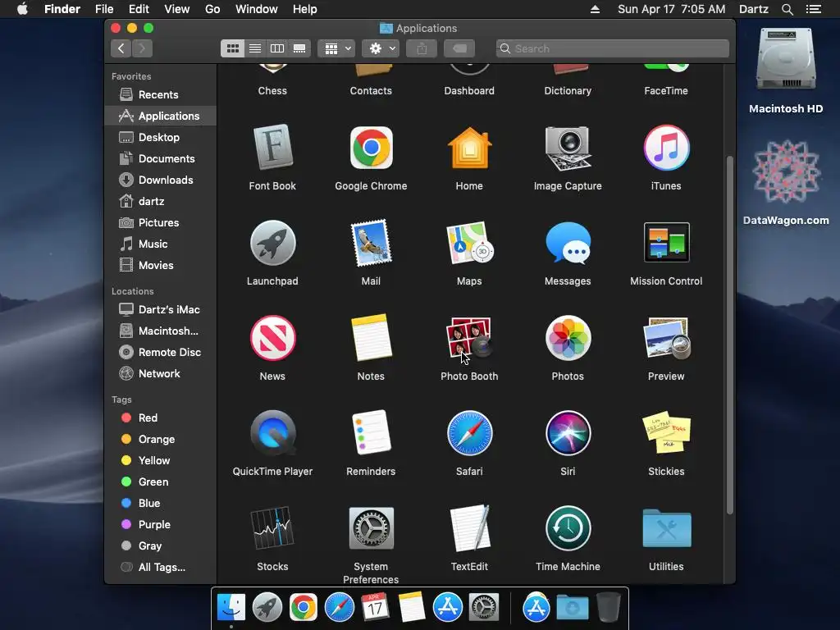
Task: Select the QuickTime Player app icon
Action: click(x=272, y=433)
